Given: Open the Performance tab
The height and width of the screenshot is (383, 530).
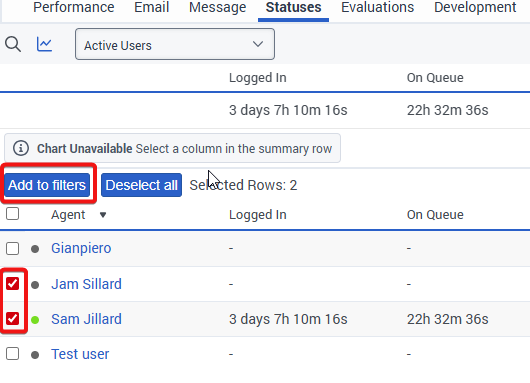Looking at the screenshot, I should 74,7.
